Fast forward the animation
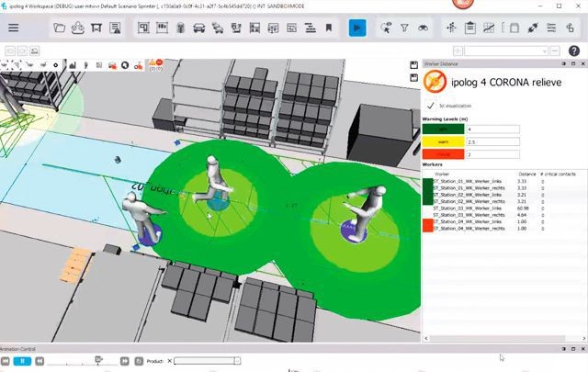The image size is (588, 372). pyautogui.click(x=125, y=361)
